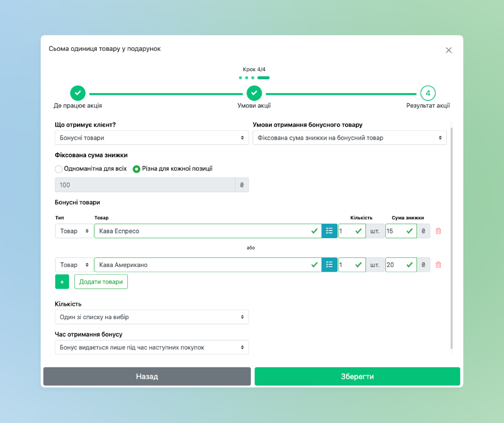Change type dropdown for Кава Еспресо row
The image size is (504, 423).
tap(74, 231)
